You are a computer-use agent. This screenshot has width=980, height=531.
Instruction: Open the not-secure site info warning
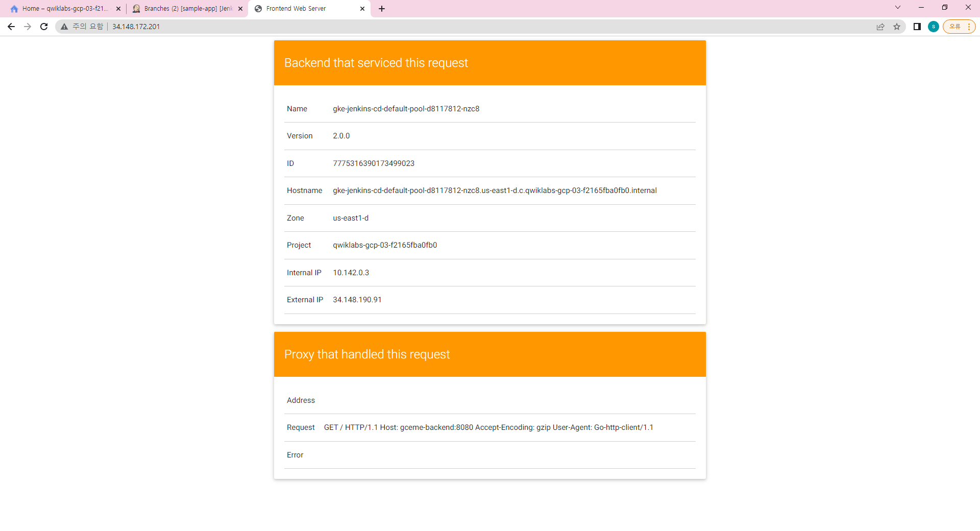pyautogui.click(x=82, y=27)
